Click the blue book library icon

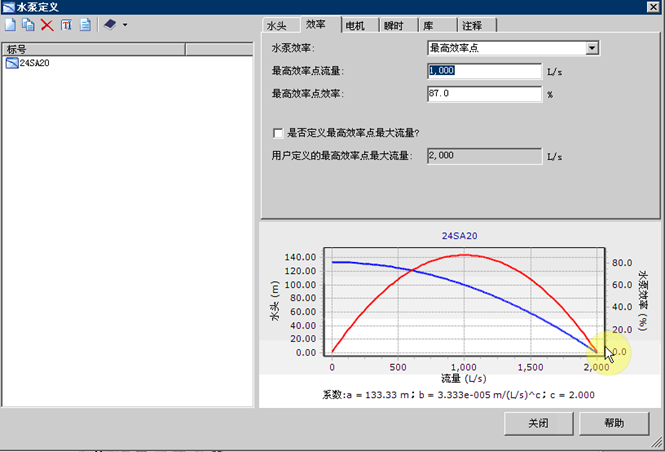click(109, 24)
